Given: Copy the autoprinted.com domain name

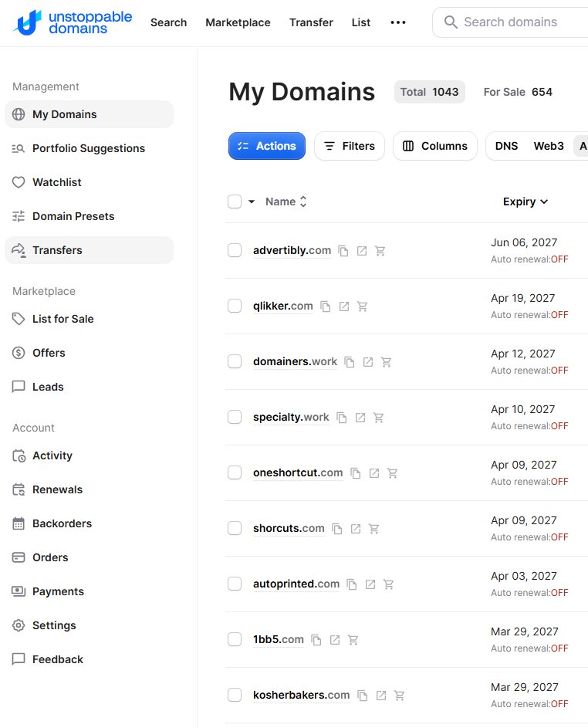Looking at the screenshot, I should click(x=352, y=584).
